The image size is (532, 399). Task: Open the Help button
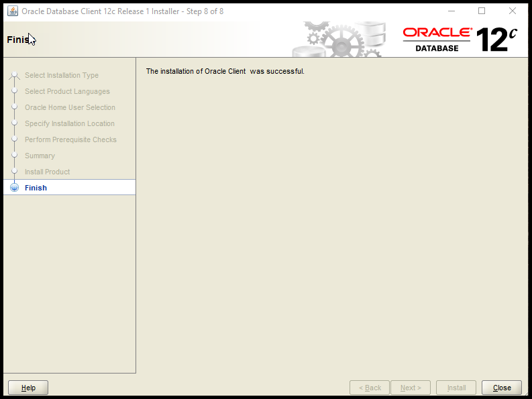click(28, 388)
